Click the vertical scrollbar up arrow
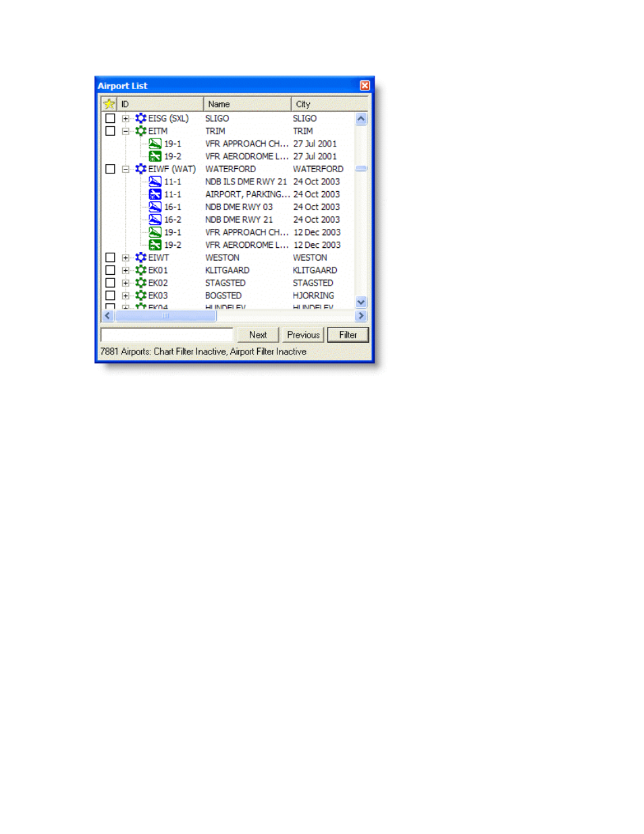The width and height of the screenshot is (644, 834). (361, 119)
